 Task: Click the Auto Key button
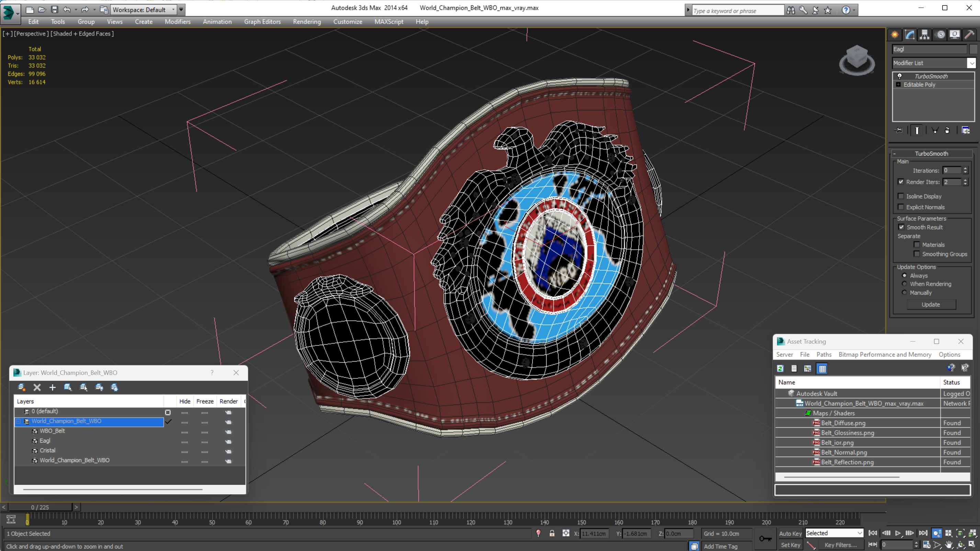790,533
